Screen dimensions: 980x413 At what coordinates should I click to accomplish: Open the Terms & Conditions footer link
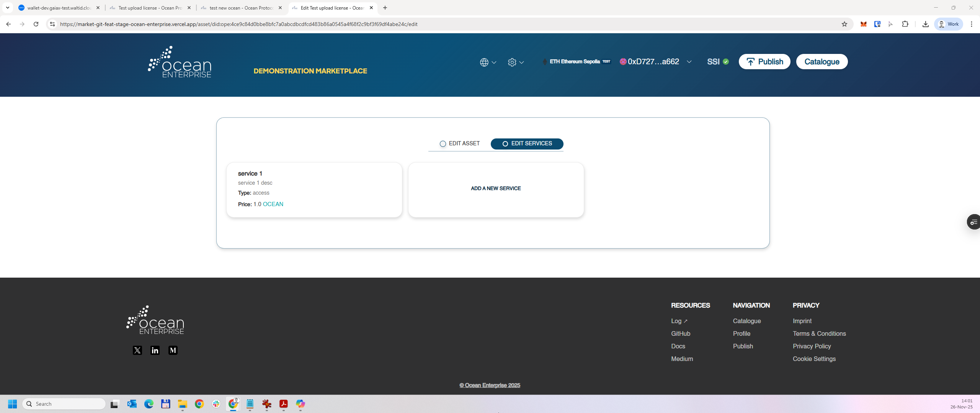pos(819,333)
